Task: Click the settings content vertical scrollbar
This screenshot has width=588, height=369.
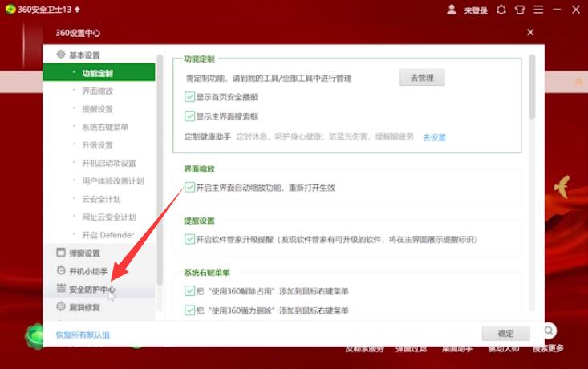Action: click(x=532, y=87)
